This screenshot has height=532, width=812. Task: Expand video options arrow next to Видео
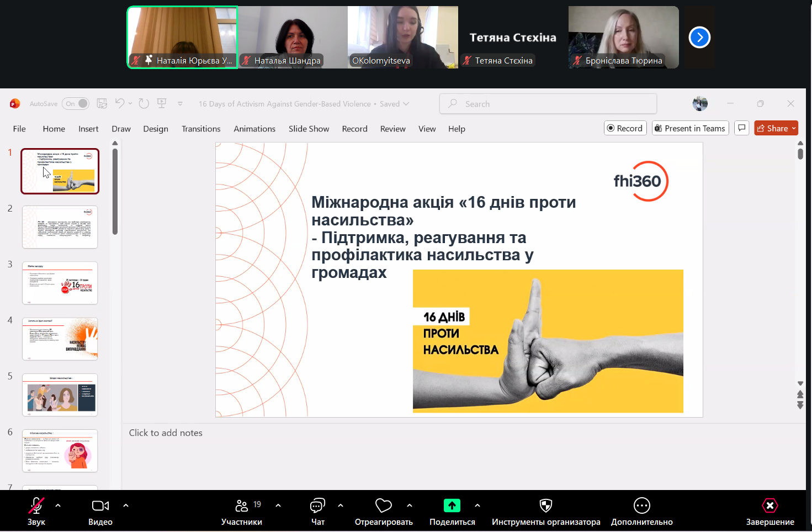[126, 505]
